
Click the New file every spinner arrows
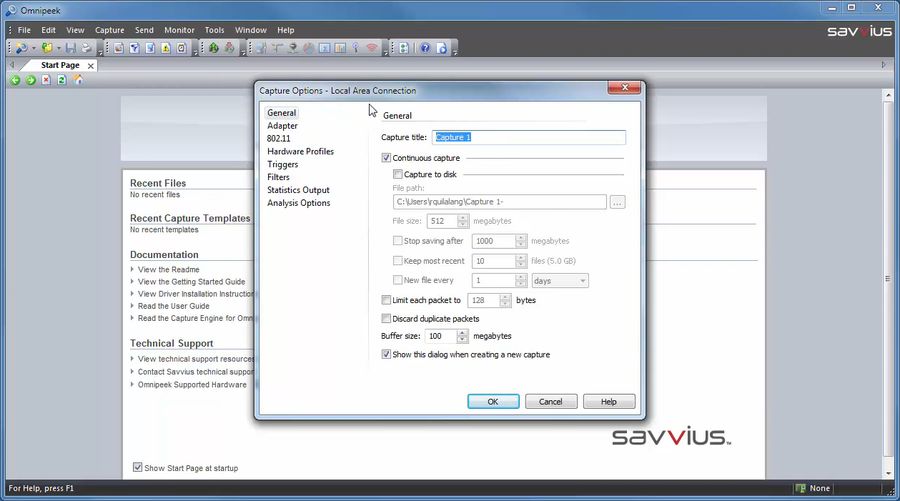click(x=521, y=281)
